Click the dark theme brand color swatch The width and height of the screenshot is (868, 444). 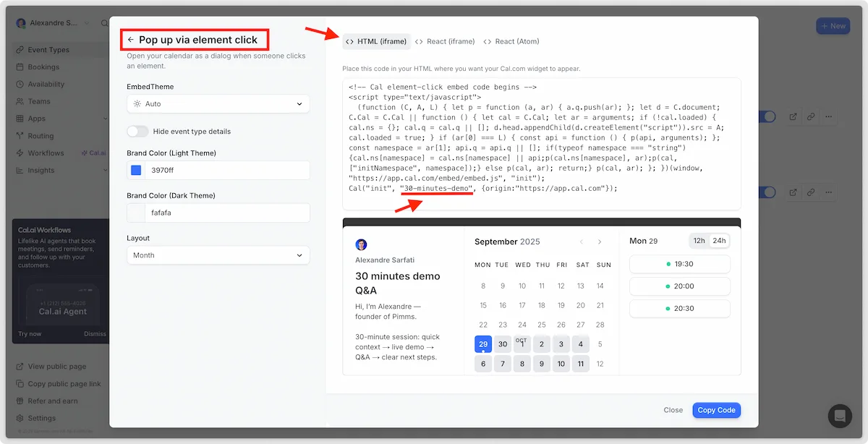coord(136,213)
